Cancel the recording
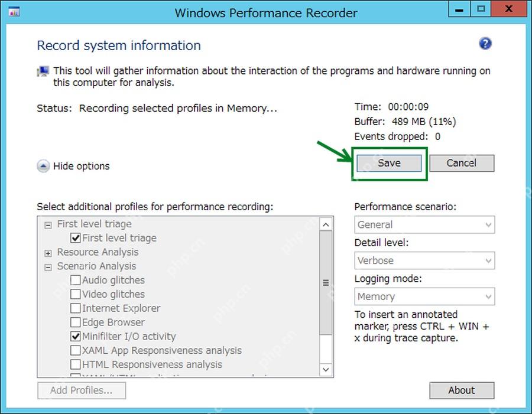Image resolution: width=532 pixels, height=414 pixels. point(462,163)
